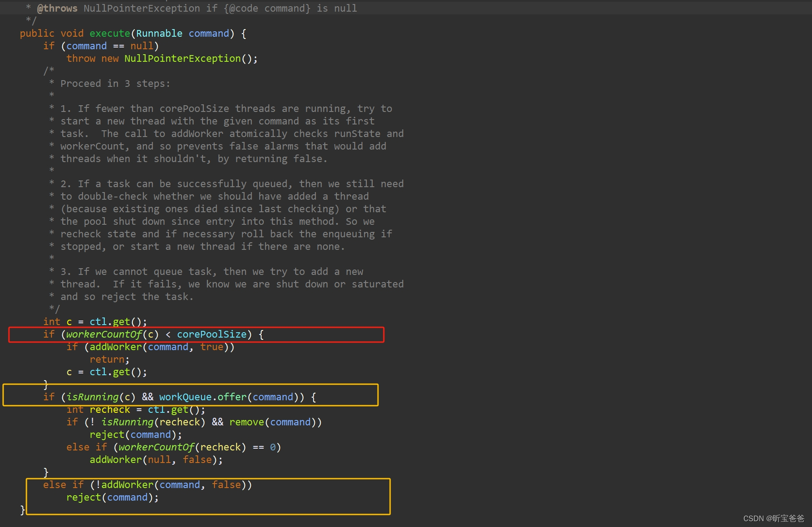Click the 'int c = ctl.get();' declaration line
This screenshot has width=812, height=527.
tap(95, 322)
